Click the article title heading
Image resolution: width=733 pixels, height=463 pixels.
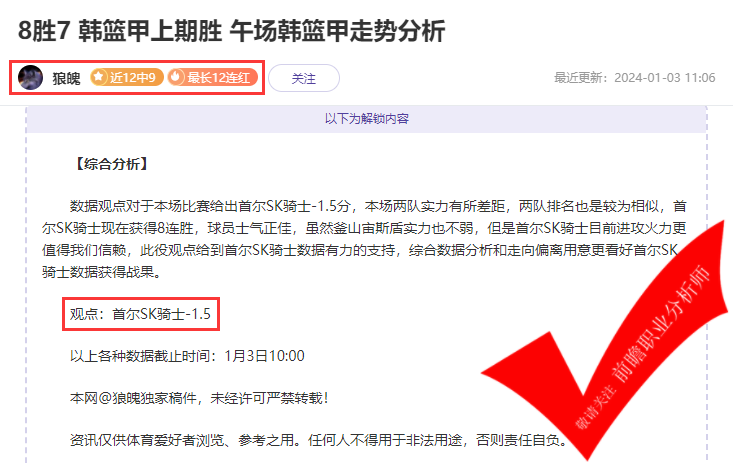(231, 31)
